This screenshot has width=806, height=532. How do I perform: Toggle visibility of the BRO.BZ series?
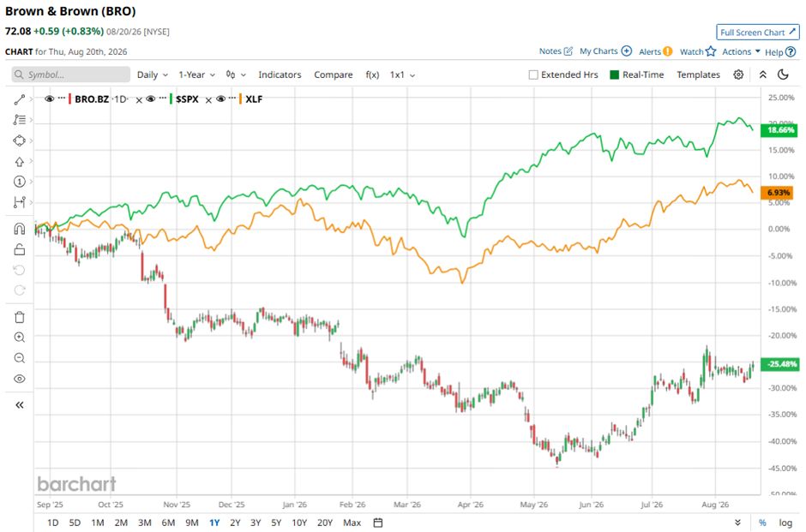pyautogui.click(x=50, y=99)
